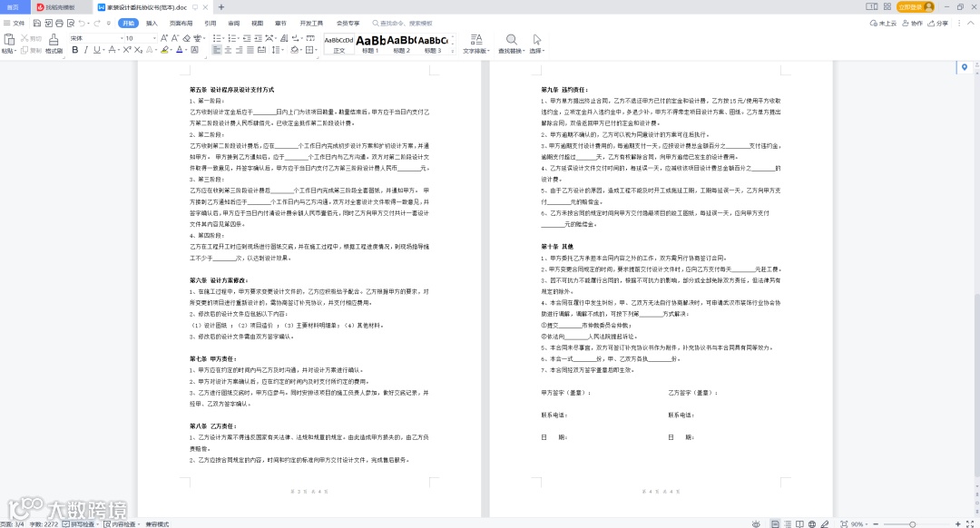Apply the 标题 1 heading style
Viewport: 980px width, 528px height.
click(370, 44)
